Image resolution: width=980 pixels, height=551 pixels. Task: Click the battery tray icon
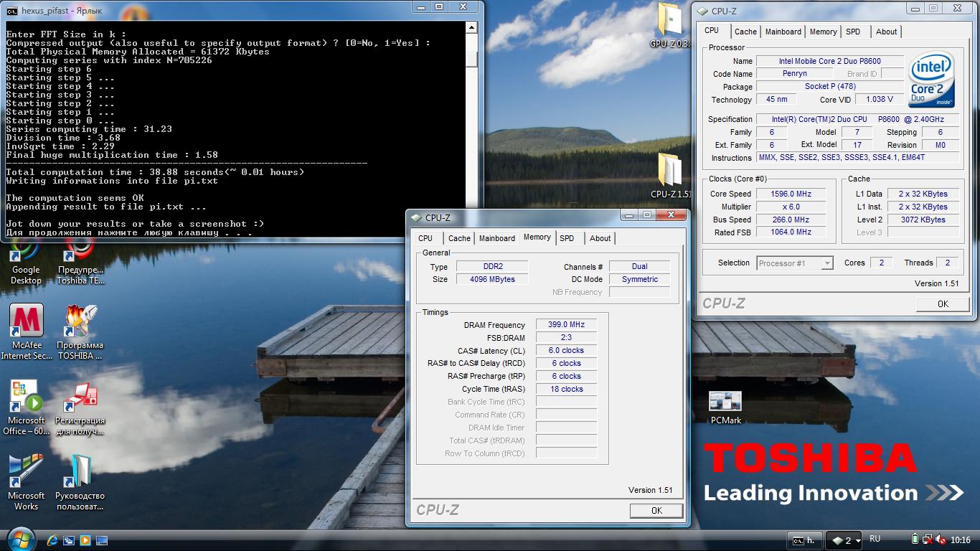click(915, 540)
